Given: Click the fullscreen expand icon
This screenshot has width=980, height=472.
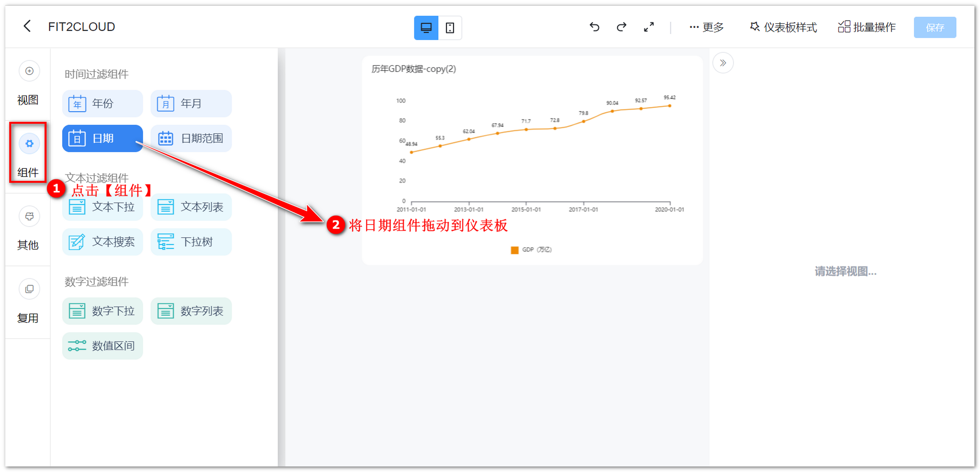Looking at the screenshot, I should click(x=649, y=27).
